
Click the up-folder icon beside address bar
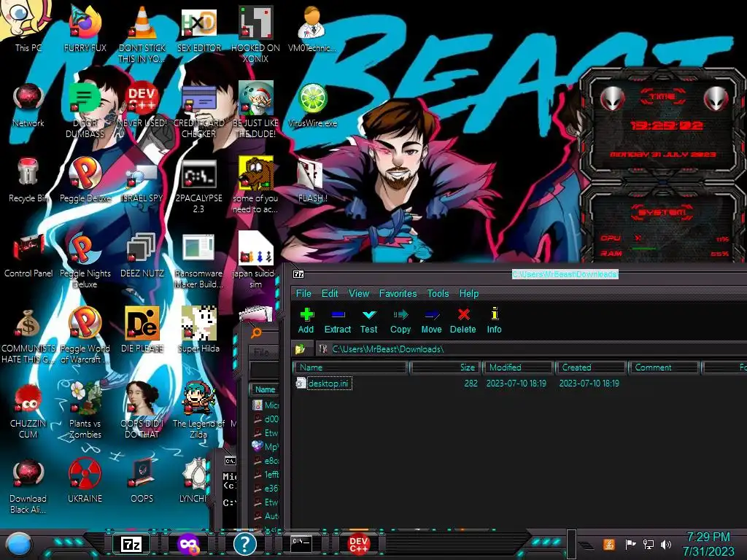click(x=300, y=349)
